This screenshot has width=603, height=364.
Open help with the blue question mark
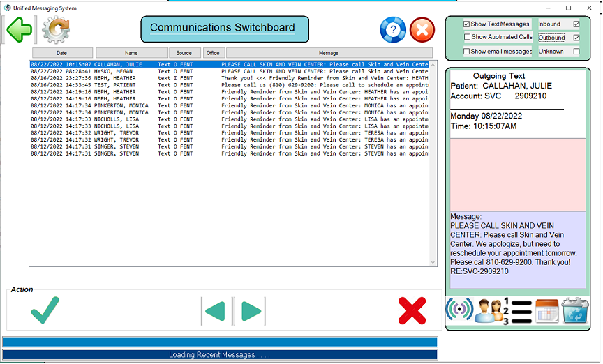[393, 30]
